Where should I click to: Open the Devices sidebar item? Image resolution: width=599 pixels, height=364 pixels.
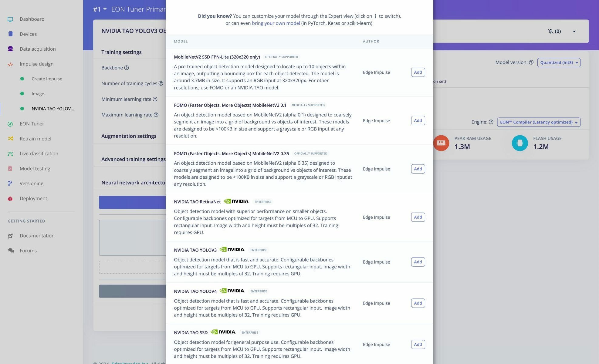coord(28,34)
